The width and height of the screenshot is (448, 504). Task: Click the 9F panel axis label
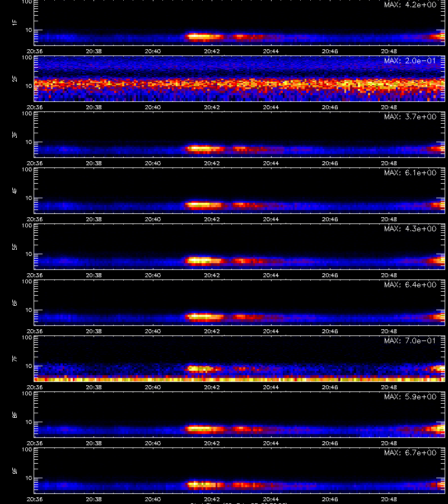[15, 471]
